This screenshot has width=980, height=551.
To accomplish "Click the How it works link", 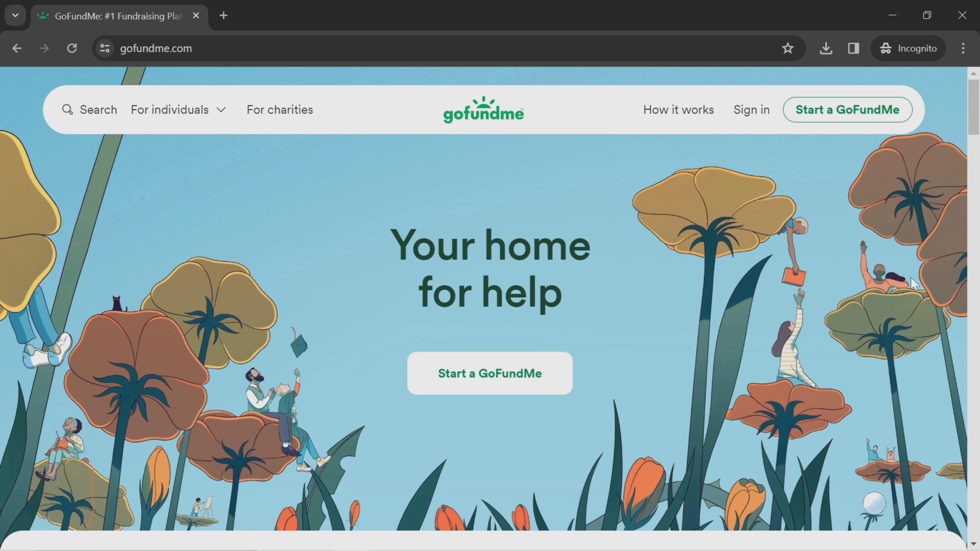I will [678, 110].
